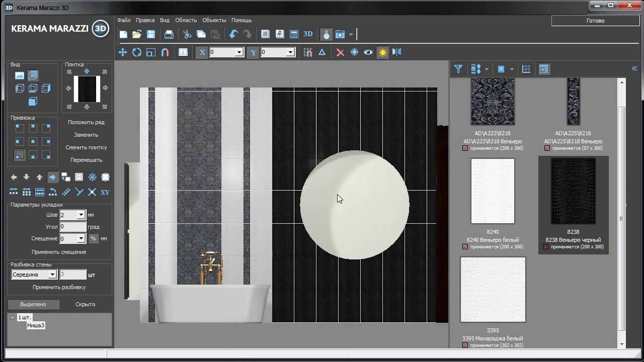This screenshot has height=362, width=644.
Task: Toggle the eye visibility icon in toolbar
Action: click(368, 52)
